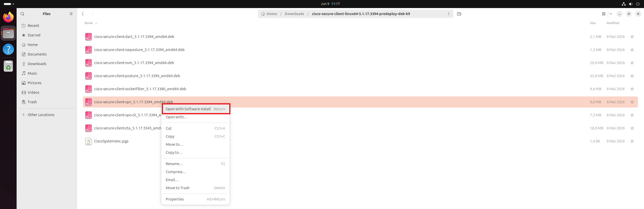The image size is (644, 209).
Task: Open the Files app dock icon
Action: coord(8,33)
